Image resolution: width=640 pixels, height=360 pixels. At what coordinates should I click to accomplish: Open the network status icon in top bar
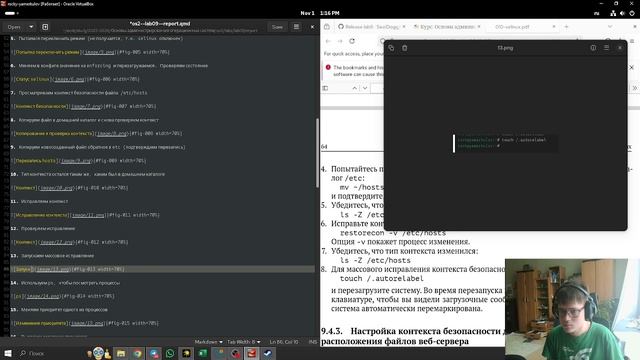pos(613,13)
